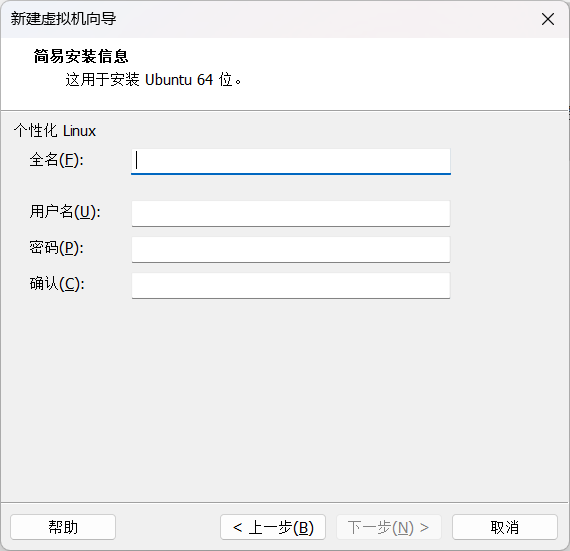The image size is (570, 551).
Task: Click the 简易安装信息 bold heading
Action: click(x=81, y=56)
